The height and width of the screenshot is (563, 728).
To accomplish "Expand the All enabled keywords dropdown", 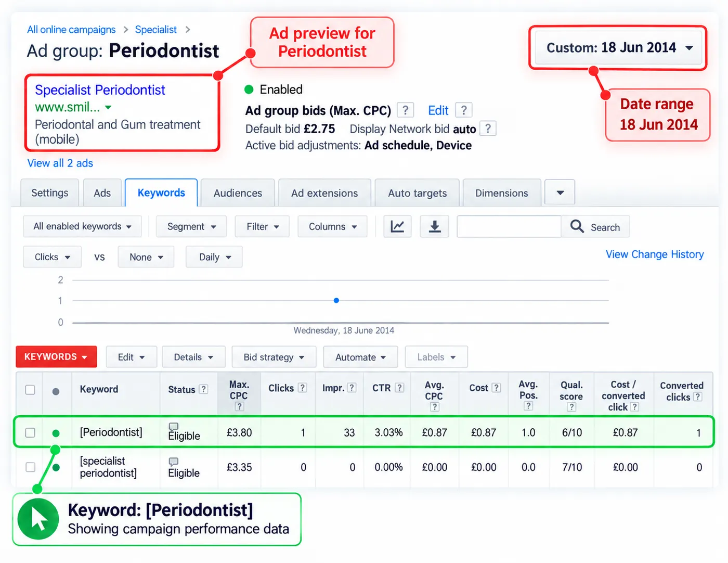I will (x=82, y=226).
